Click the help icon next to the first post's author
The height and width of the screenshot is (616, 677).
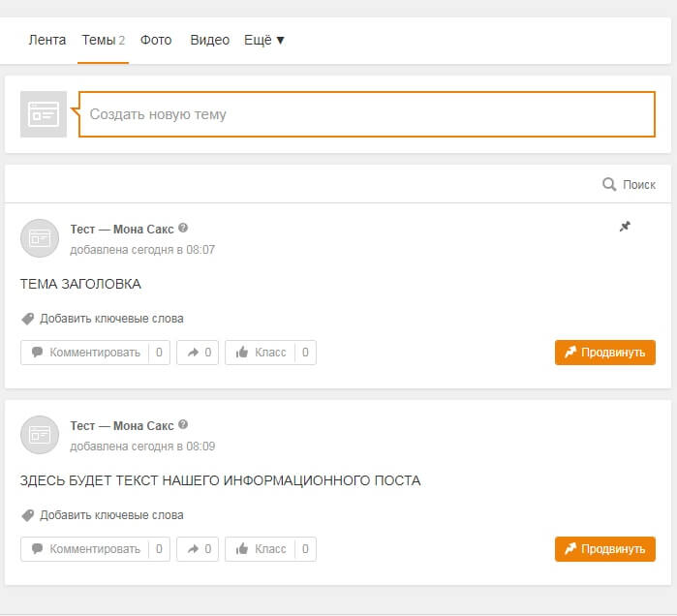coord(183,229)
